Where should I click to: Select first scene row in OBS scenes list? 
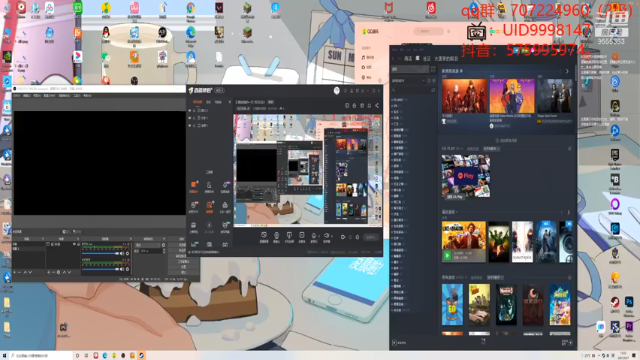(29, 244)
